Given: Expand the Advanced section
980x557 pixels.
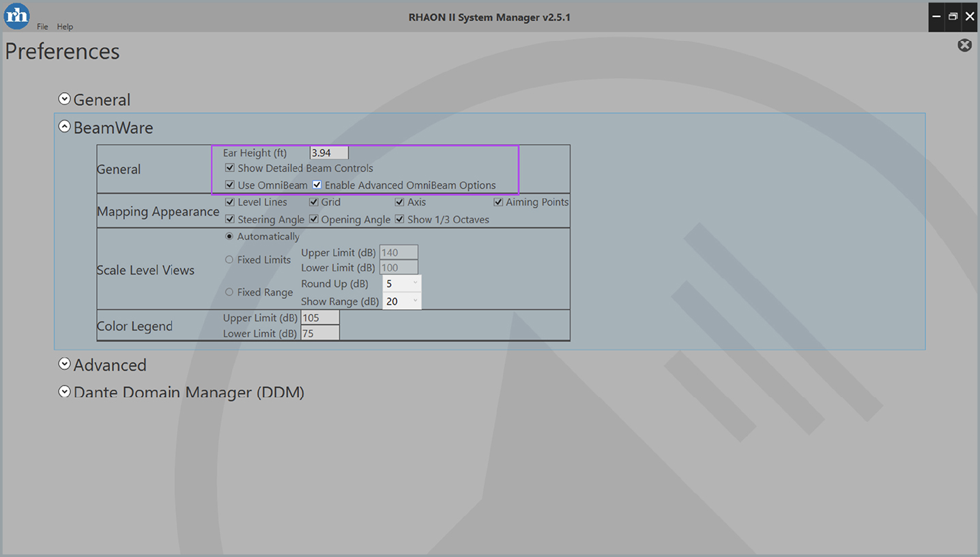Looking at the screenshot, I should 65,365.
